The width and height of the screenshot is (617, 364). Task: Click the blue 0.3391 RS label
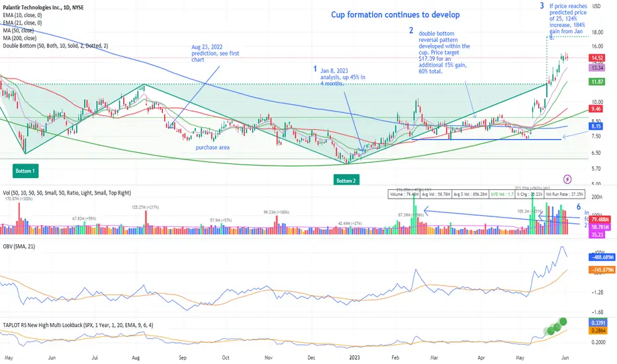pyautogui.click(x=598, y=323)
